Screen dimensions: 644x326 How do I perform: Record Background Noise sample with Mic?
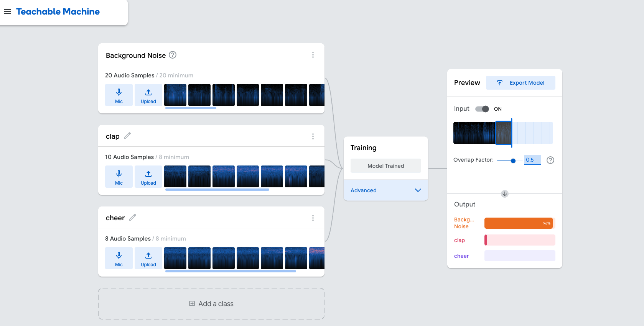119,95
